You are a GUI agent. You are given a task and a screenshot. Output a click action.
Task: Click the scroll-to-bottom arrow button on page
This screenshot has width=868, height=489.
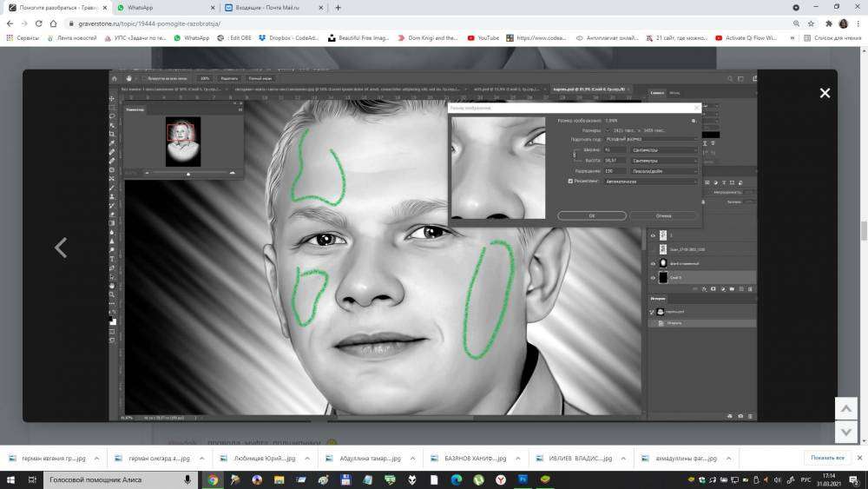pos(845,432)
